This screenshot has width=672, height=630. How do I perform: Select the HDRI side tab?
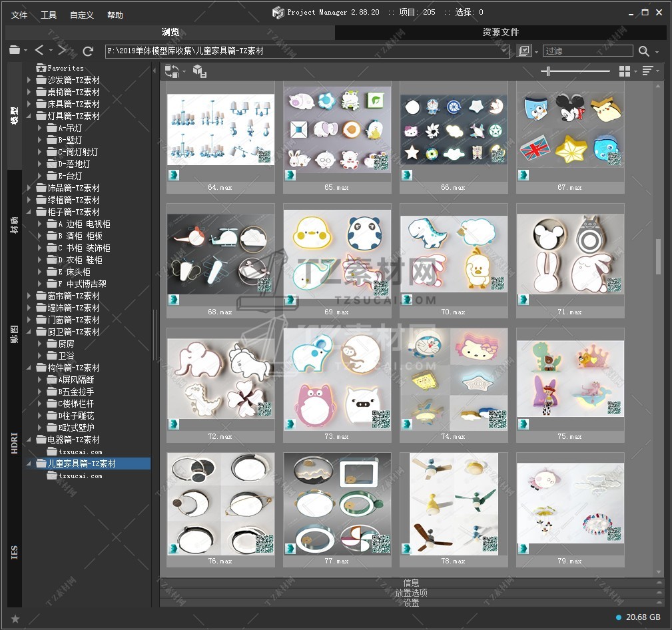(15, 443)
